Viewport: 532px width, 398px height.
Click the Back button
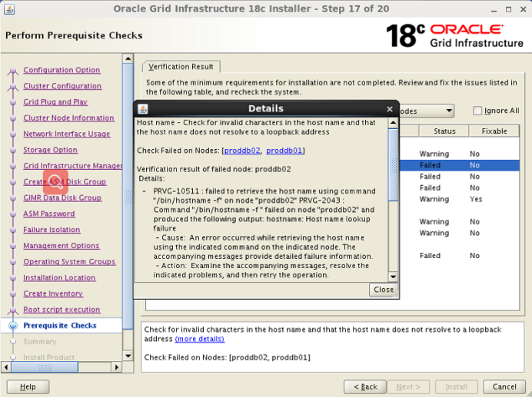pos(364,386)
